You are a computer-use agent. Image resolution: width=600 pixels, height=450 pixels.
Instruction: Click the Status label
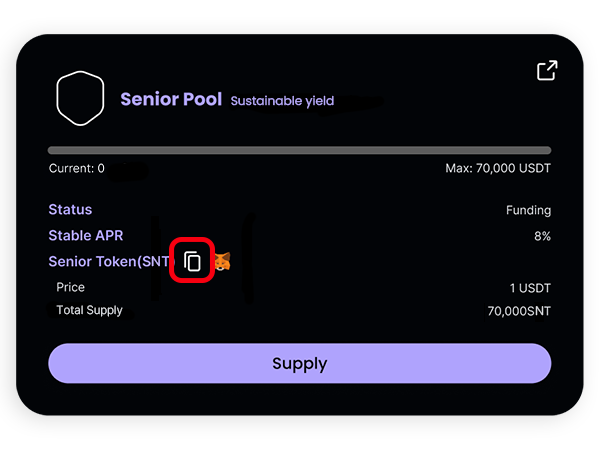point(70,210)
